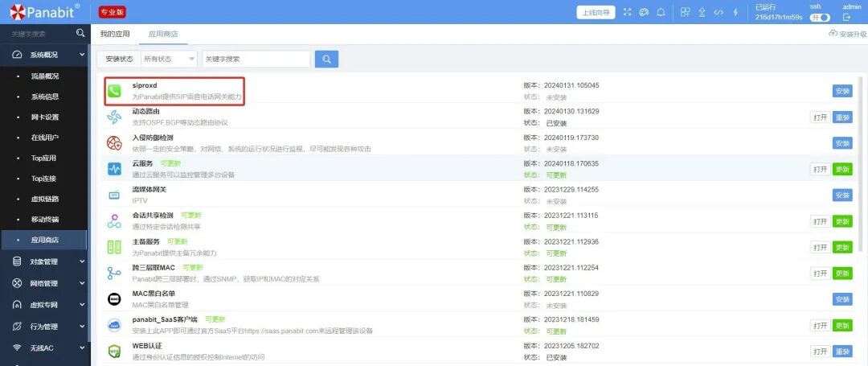Image resolution: width=868 pixels, height=366 pixels.
Task: Click the 云服务 app icon
Action: click(x=114, y=170)
